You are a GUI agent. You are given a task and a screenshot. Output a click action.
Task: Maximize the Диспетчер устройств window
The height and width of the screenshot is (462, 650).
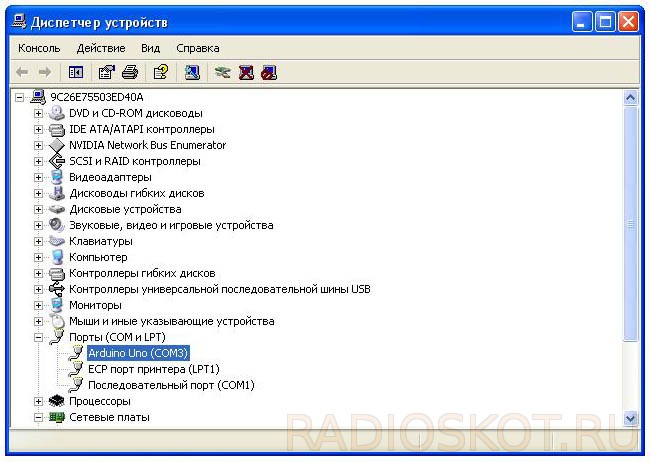tap(605, 22)
